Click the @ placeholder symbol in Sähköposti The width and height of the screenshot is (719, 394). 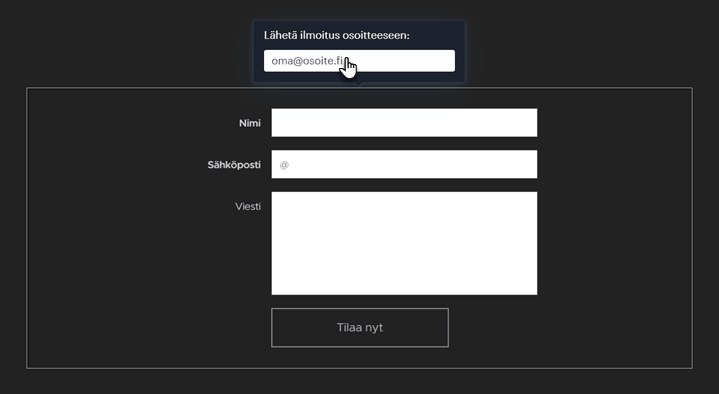284,165
